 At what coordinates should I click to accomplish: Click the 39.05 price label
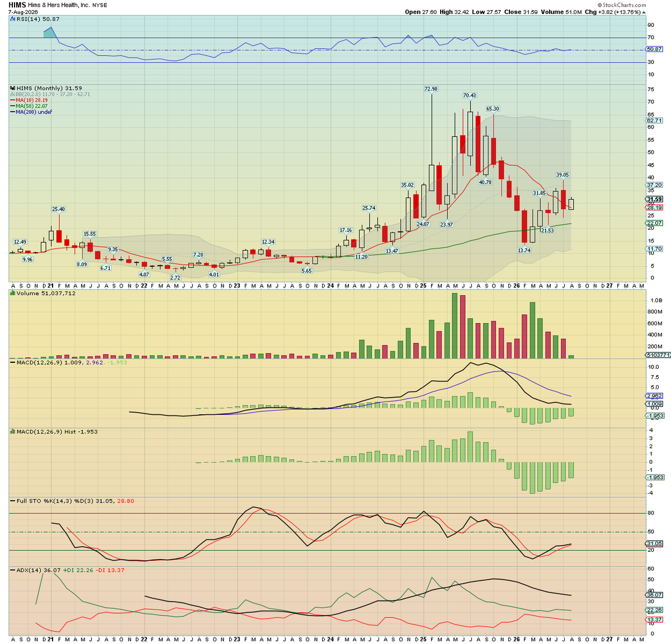pyautogui.click(x=563, y=175)
